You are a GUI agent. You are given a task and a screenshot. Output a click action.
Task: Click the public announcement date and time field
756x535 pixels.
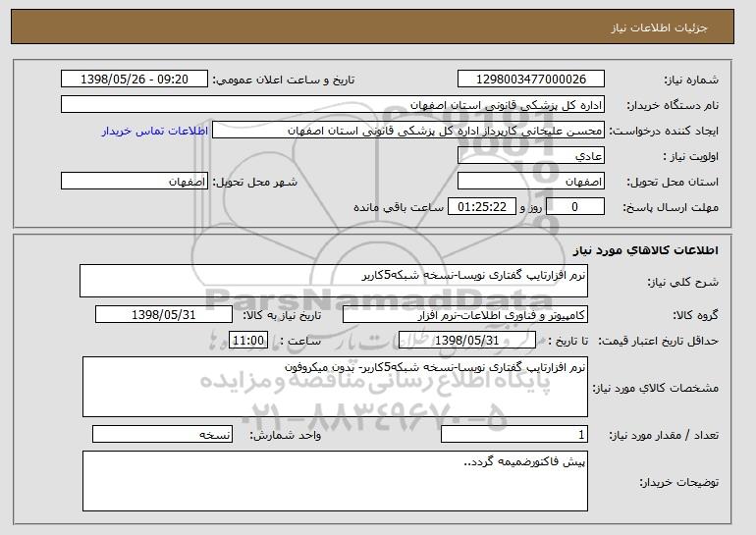(135, 80)
